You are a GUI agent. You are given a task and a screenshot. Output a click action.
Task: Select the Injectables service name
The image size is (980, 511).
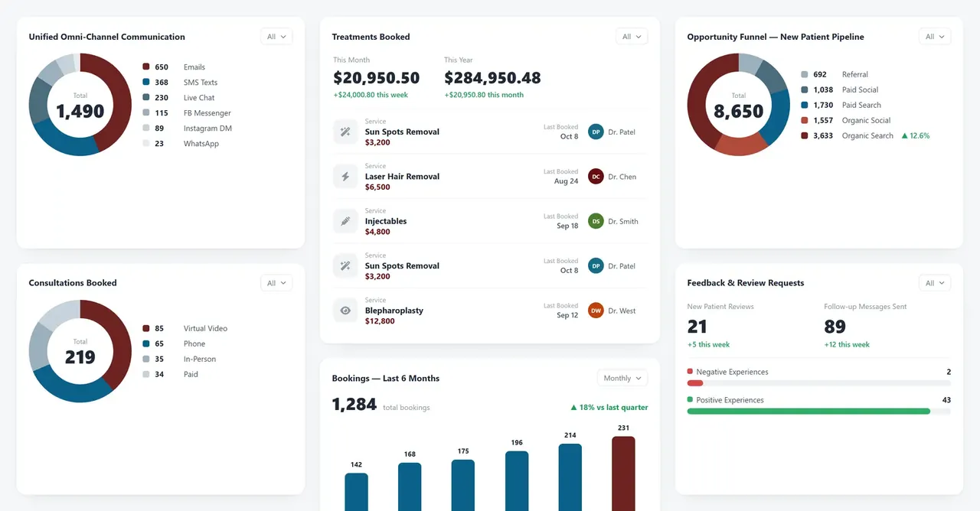[x=386, y=221]
